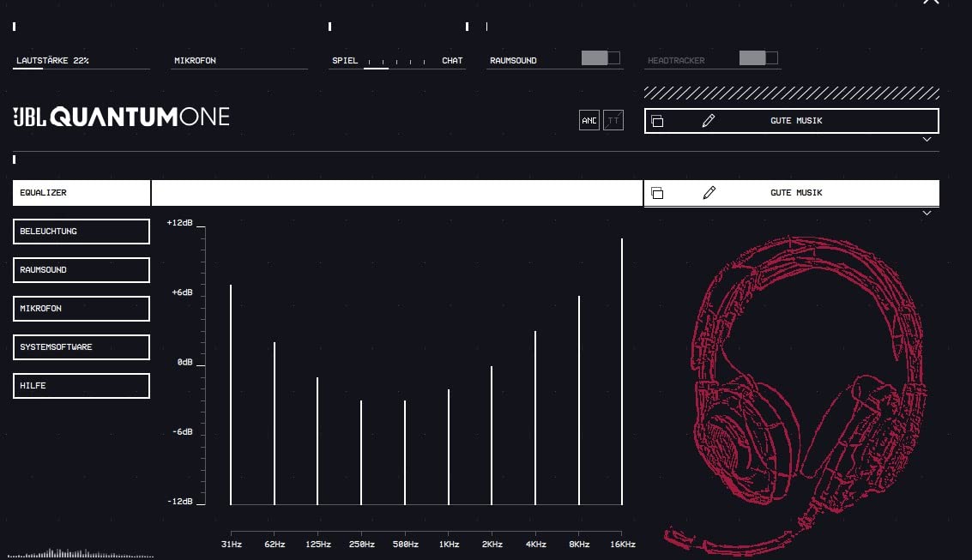
Task: Click the JBL Quantum ONE logo
Action: [122, 117]
